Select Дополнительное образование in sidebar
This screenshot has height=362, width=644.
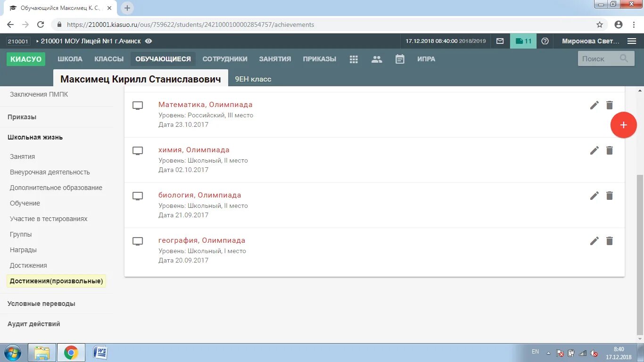tap(56, 188)
